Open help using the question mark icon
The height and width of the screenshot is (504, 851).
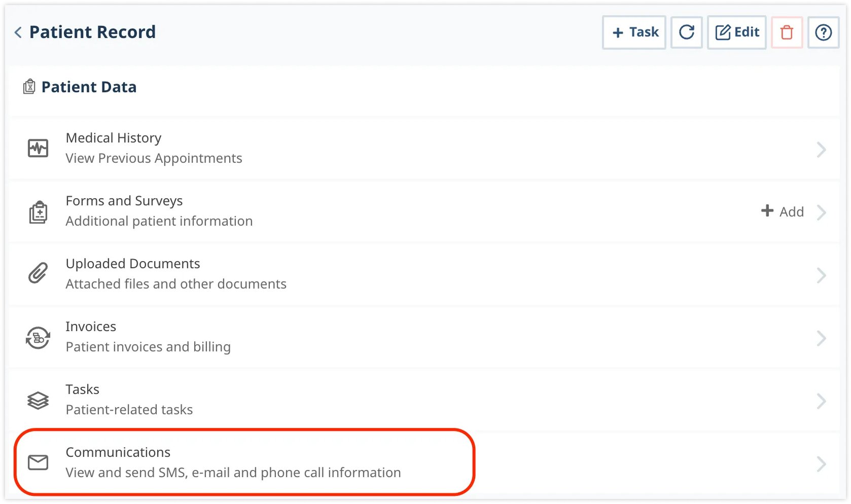(824, 32)
